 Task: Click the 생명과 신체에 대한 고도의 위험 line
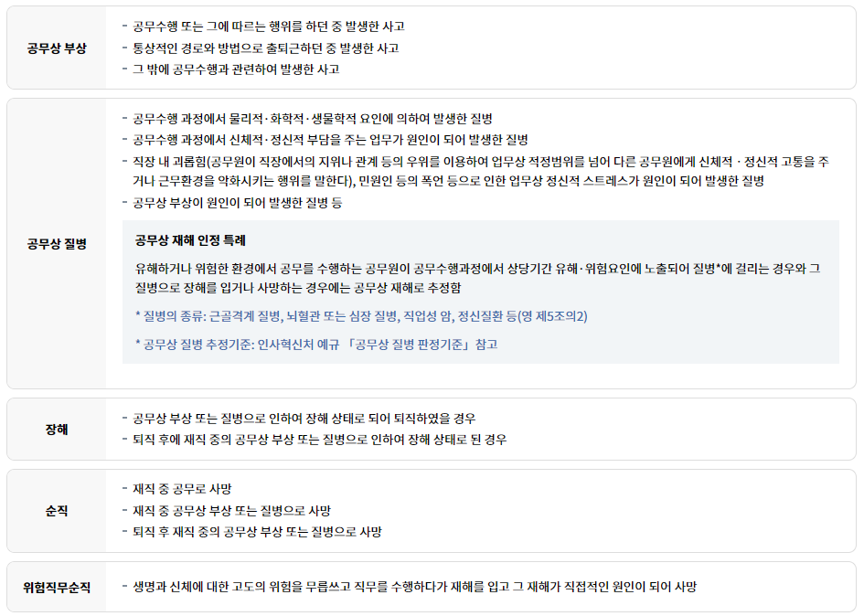click(414, 587)
